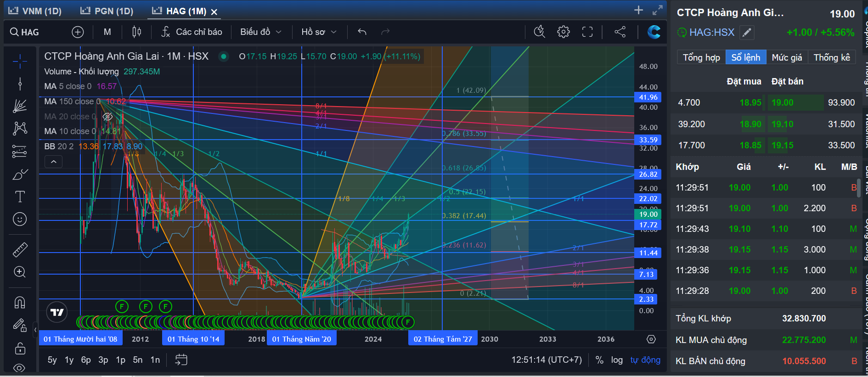Image resolution: width=868 pixels, height=377 pixels.
Task: Open the quick search lightning icon
Action: [x=539, y=32]
